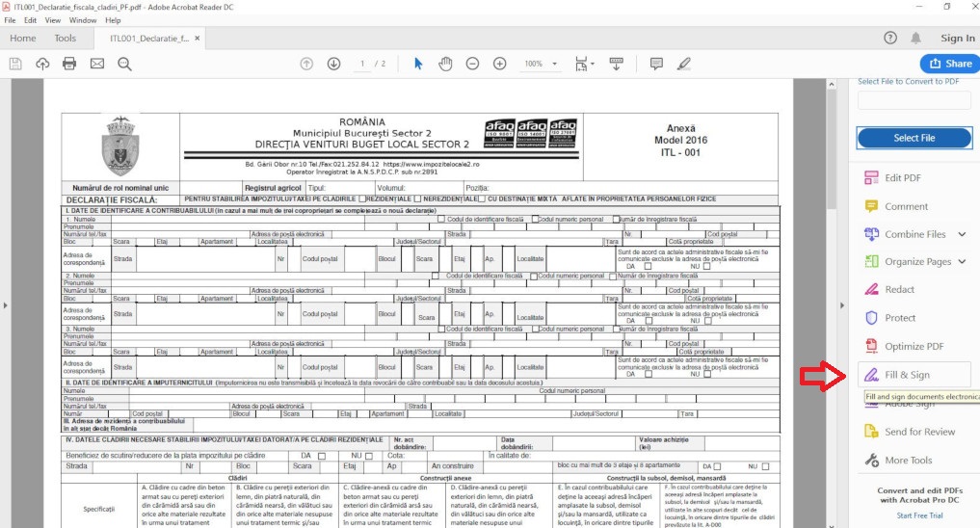Click the Start Free Trial link

coord(919,515)
